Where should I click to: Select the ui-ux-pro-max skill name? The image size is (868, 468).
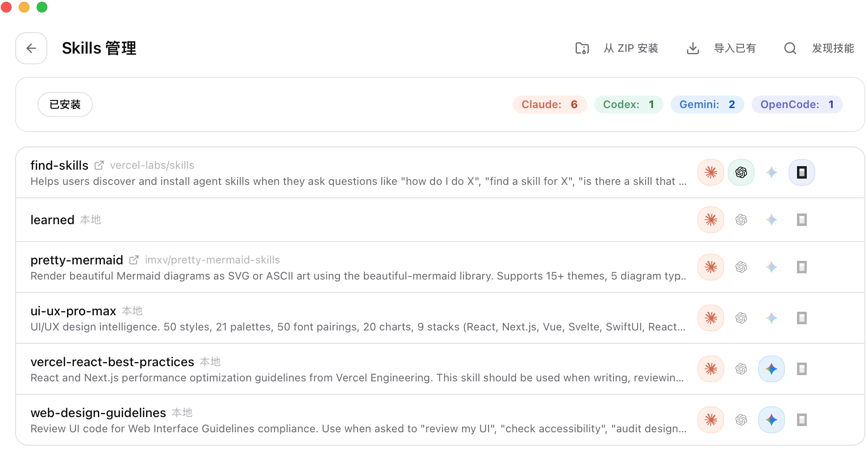[x=73, y=311]
